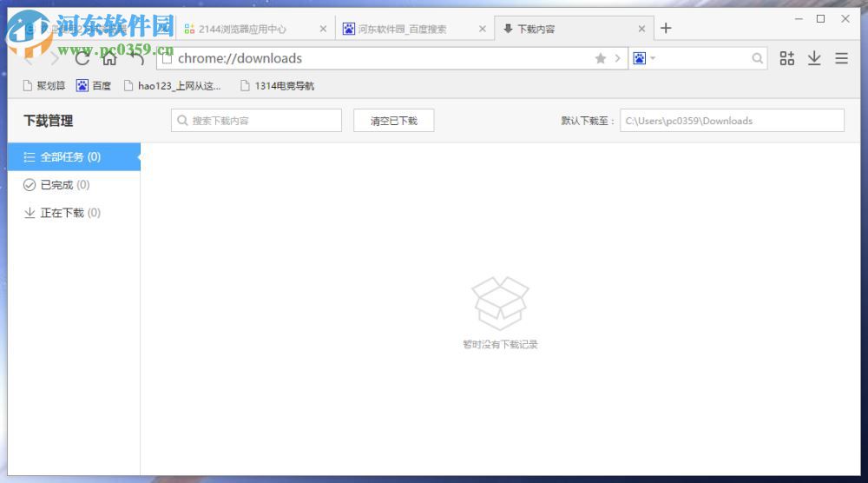Click the 下载管理 heading
Viewport: 868px width, 483px height.
[x=48, y=121]
